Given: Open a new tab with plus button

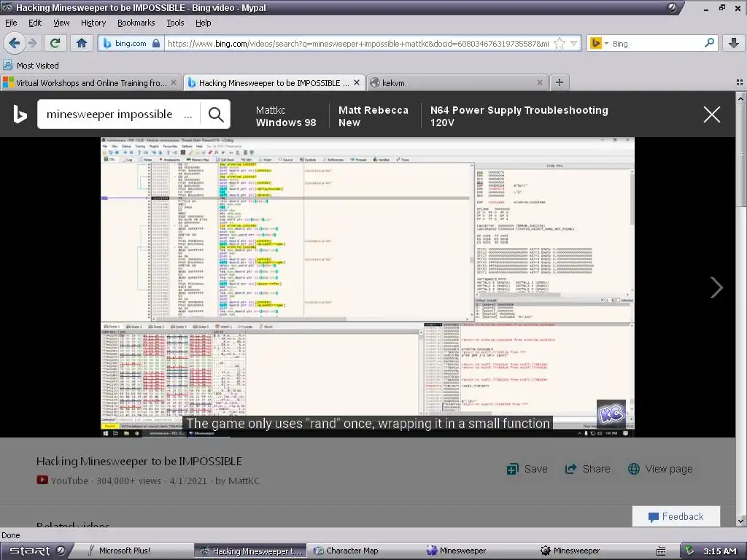Looking at the screenshot, I should tap(560, 82).
